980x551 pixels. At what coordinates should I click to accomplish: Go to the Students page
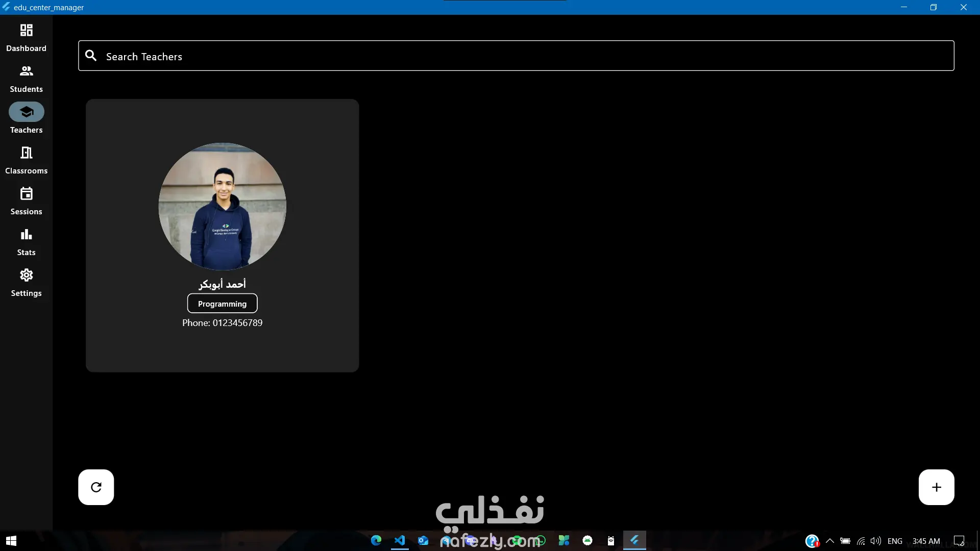26,79
